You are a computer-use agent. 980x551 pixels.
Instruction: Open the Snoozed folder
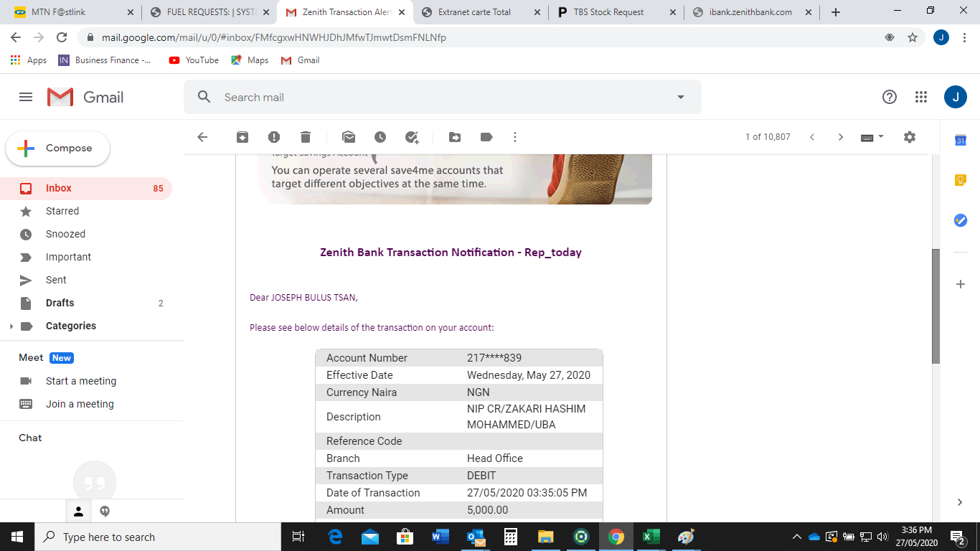(x=86, y=235)
